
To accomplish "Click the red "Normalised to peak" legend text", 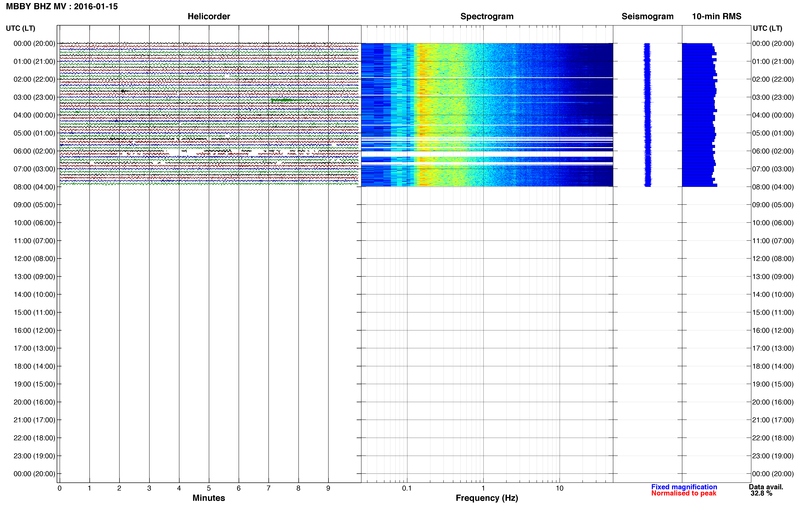I will (684, 493).
